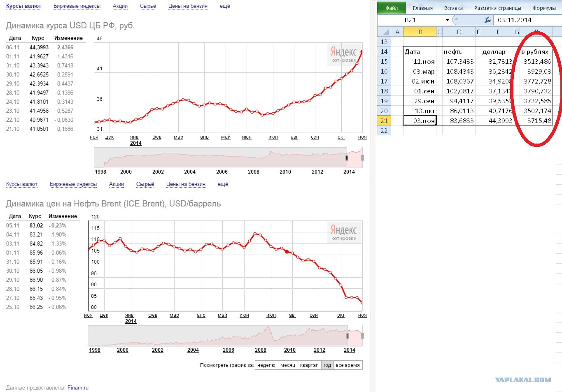
Task: Select column D header in Excel
Action: 459,32
